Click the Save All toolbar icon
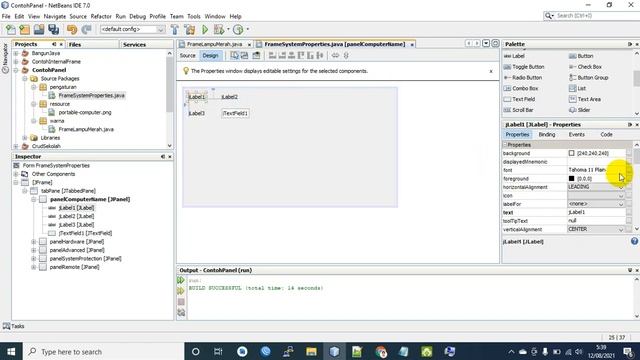Screen dimensions: 640x360 click(x=53, y=29)
